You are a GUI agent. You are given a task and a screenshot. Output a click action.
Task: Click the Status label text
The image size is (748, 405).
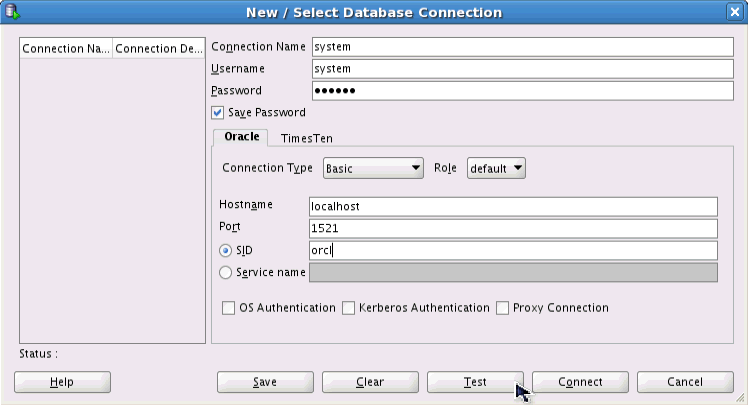(x=38, y=354)
